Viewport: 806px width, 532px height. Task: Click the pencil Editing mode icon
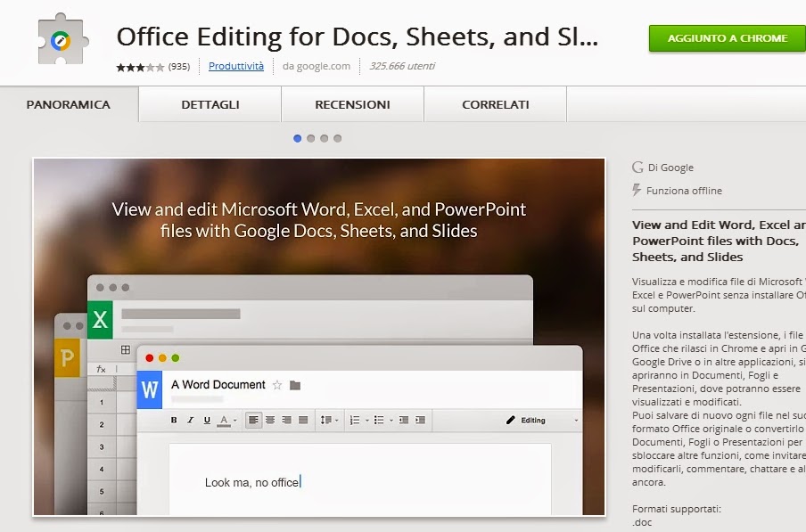coord(510,420)
